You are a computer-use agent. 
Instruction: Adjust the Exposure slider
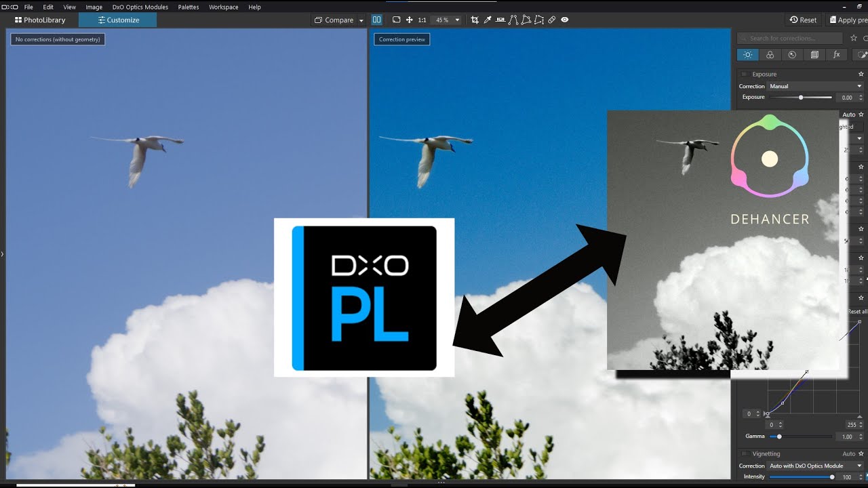coord(801,98)
